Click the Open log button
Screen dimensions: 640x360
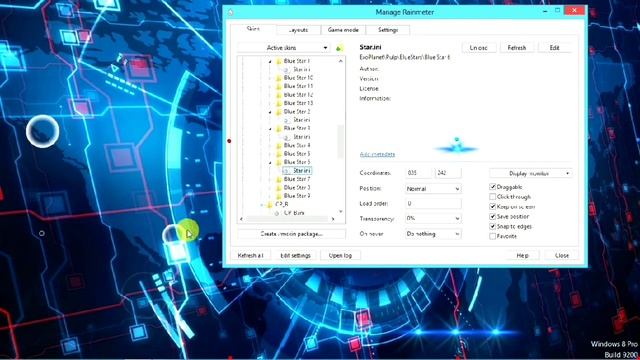pyautogui.click(x=340, y=256)
